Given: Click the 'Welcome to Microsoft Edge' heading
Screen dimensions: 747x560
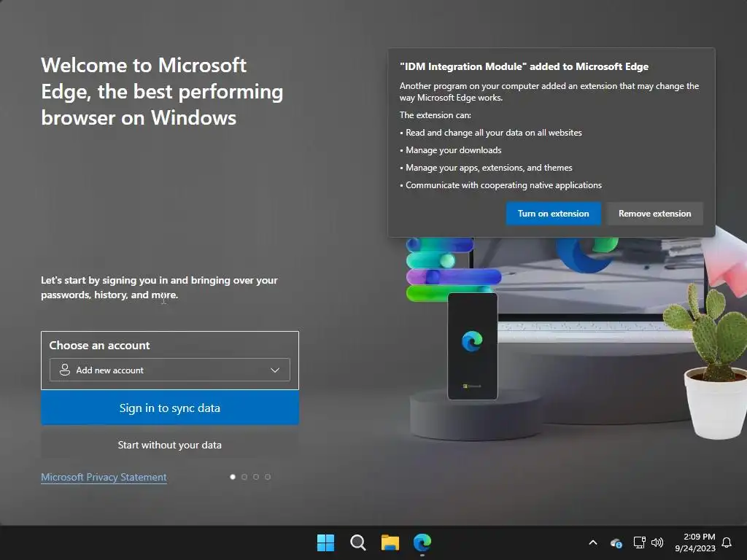Looking at the screenshot, I should pyautogui.click(x=162, y=91).
